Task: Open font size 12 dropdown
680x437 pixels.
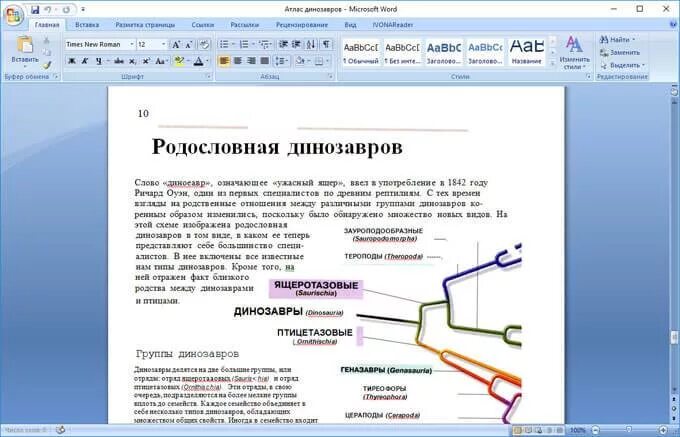Action: pos(163,45)
